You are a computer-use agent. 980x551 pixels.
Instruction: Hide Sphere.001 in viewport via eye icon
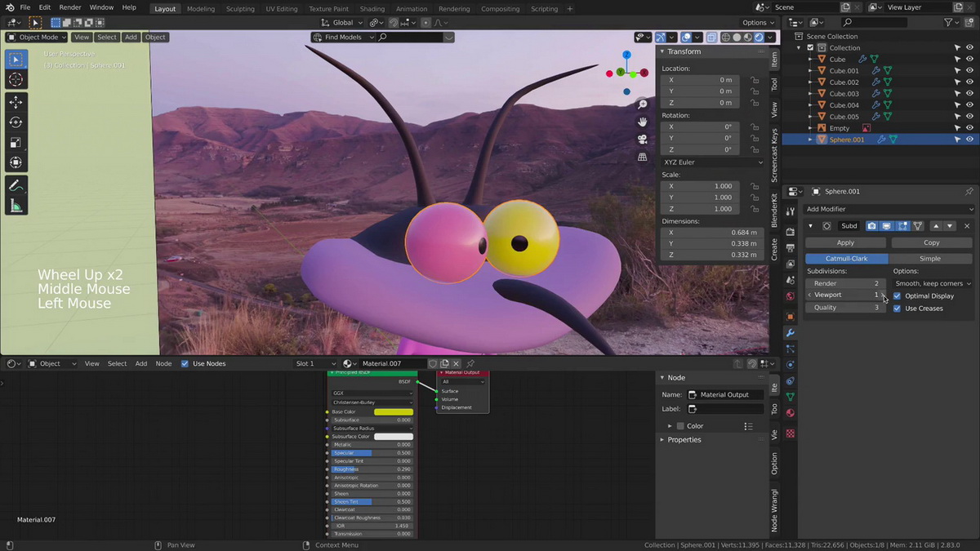tap(969, 140)
